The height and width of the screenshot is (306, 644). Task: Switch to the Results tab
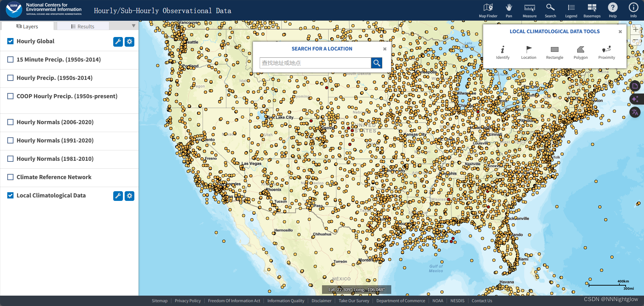[x=83, y=26]
